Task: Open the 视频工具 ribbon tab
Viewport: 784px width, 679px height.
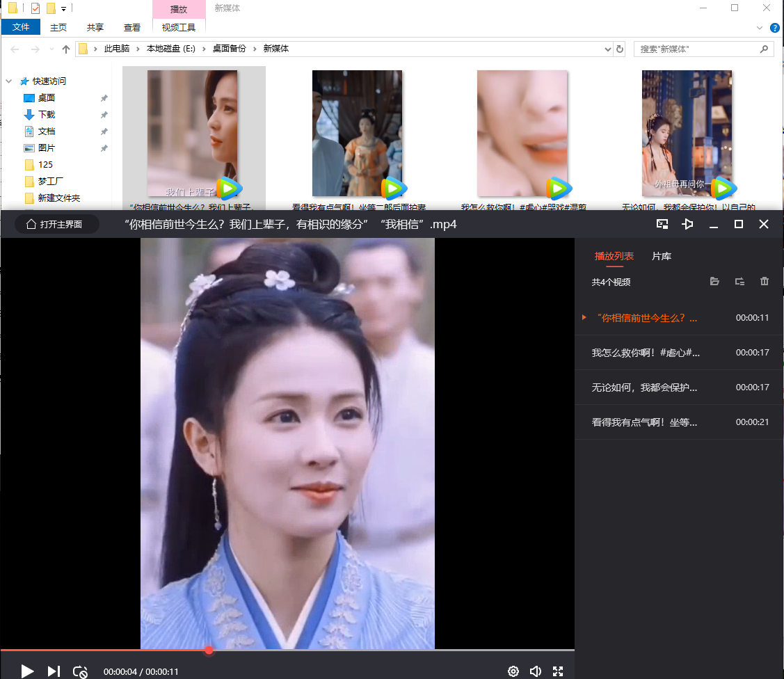Action: 179,28
